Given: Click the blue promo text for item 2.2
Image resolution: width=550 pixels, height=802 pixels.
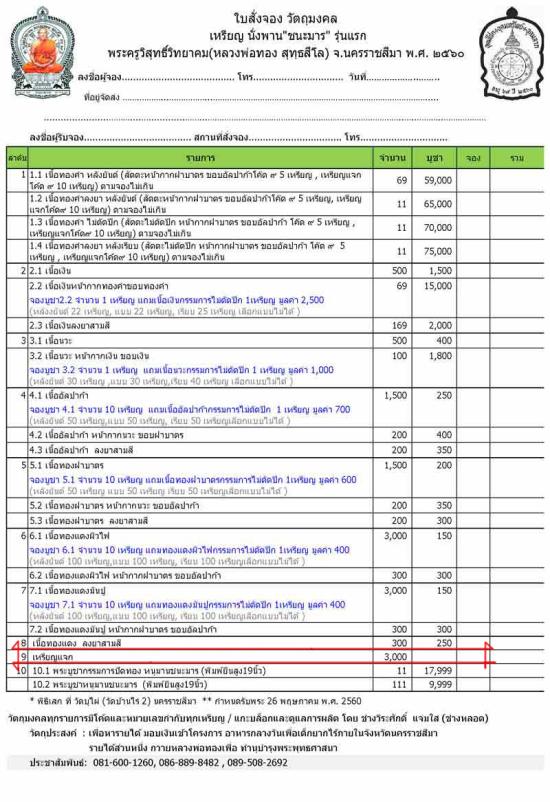Looking at the screenshot, I should pyautogui.click(x=177, y=300).
